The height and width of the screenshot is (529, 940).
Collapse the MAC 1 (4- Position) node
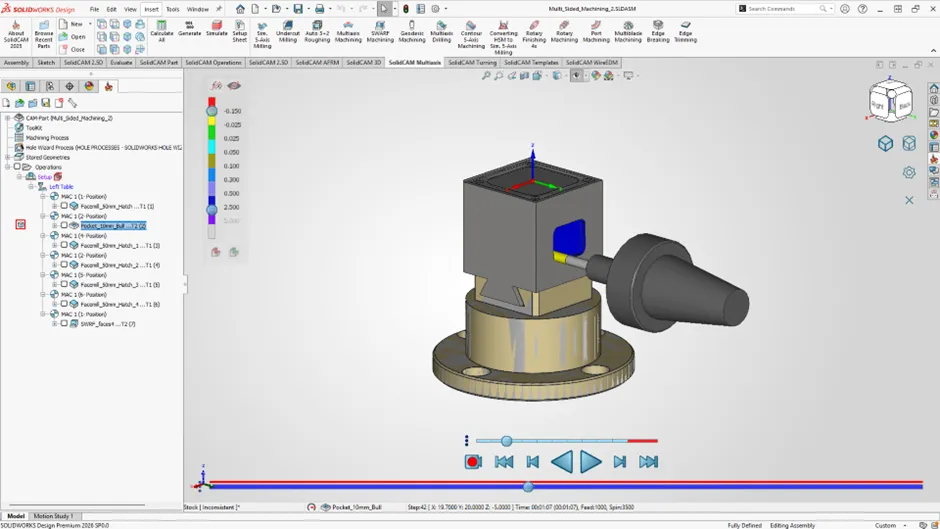(x=43, y=236)
